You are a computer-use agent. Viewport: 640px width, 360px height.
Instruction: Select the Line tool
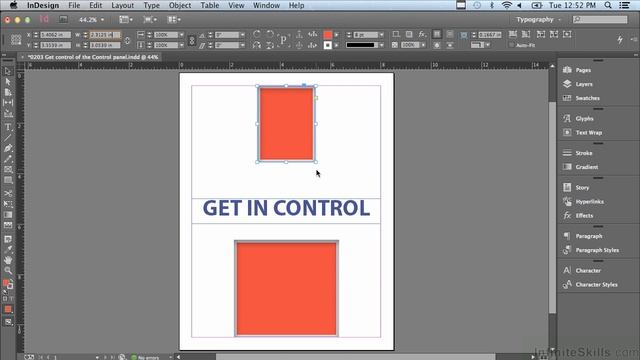pyautogui.click(x=8, y=138)
